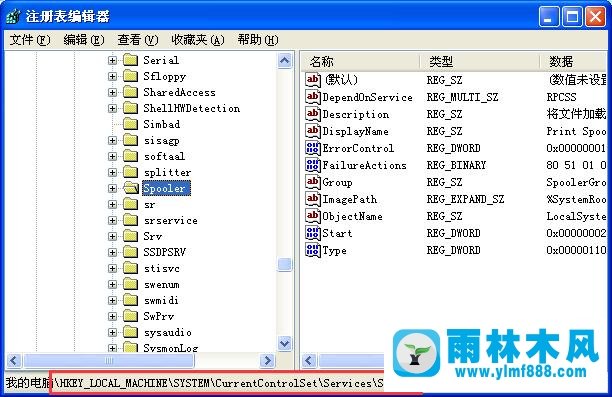The width and height of the screenshot is (612, 397).
Task: Click the status bar registry path
Action: coord(194,383)
